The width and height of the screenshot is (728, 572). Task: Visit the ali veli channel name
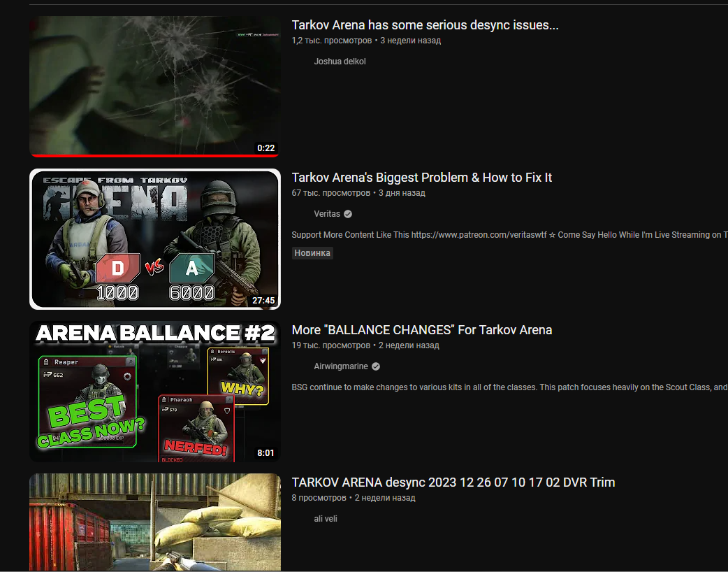(326, 519)
